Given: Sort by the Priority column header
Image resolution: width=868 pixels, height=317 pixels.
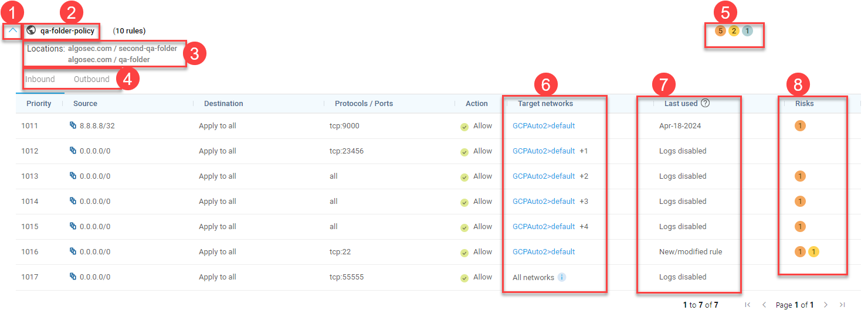Looking at the screenshot, I should [39, 104].
